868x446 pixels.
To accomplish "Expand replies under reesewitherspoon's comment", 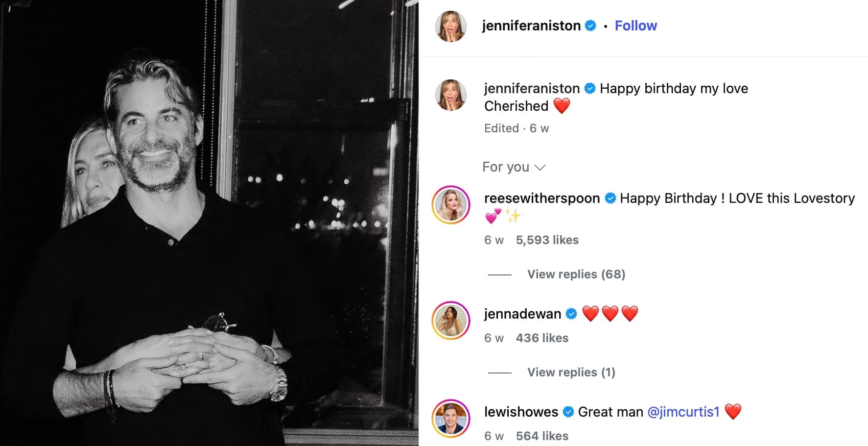I will (x=576, y=274).
